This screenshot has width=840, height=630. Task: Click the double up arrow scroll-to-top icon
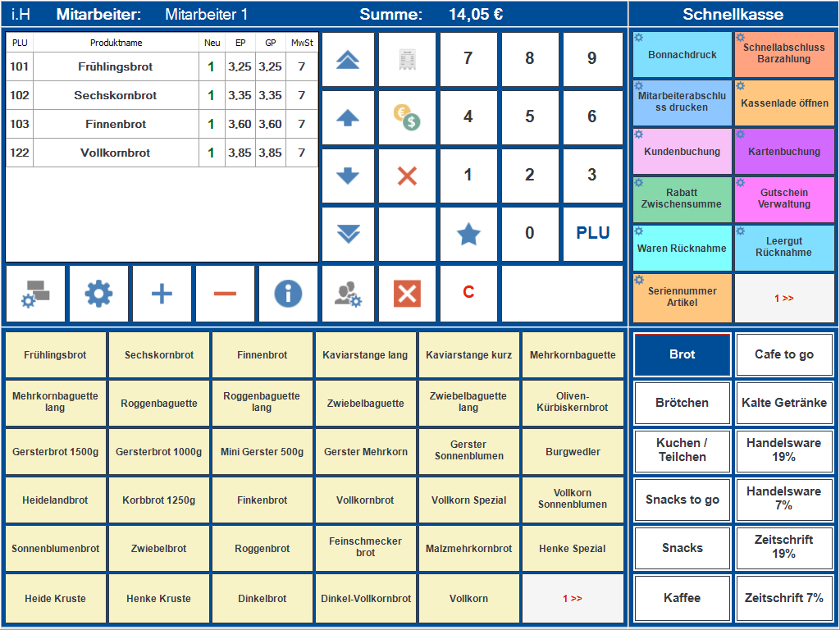(348, 59)
